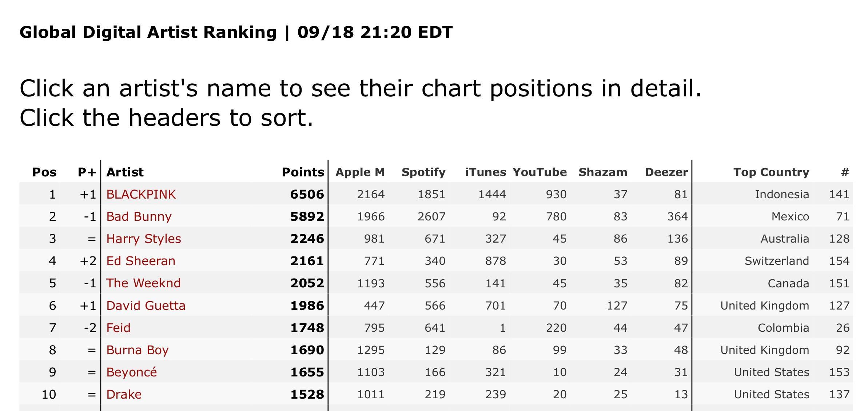Sort by the iTunes header
868x411 pixels.
[485, 172]
